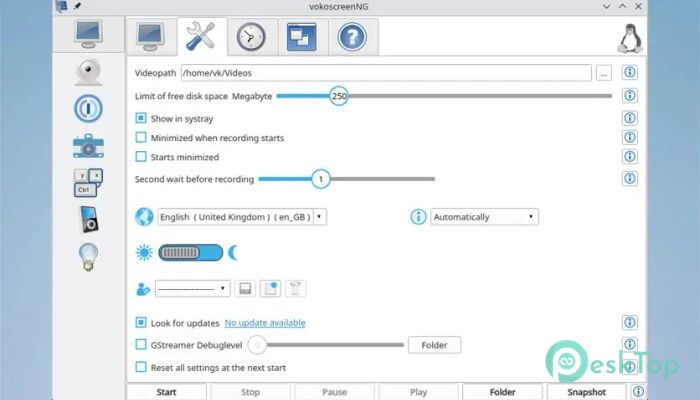Open the windows overlay tab

pos(302,37)
